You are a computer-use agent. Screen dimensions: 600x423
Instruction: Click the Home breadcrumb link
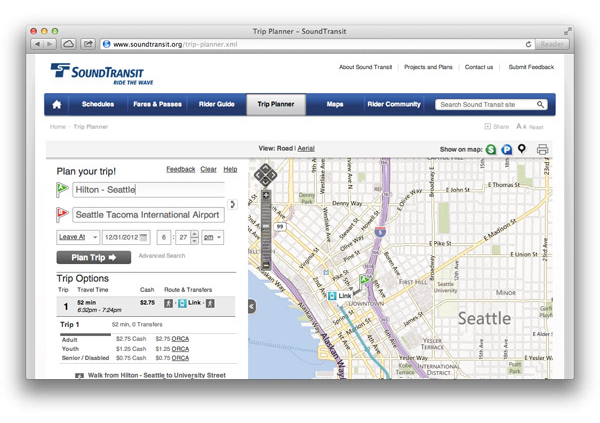click(57, 127)
